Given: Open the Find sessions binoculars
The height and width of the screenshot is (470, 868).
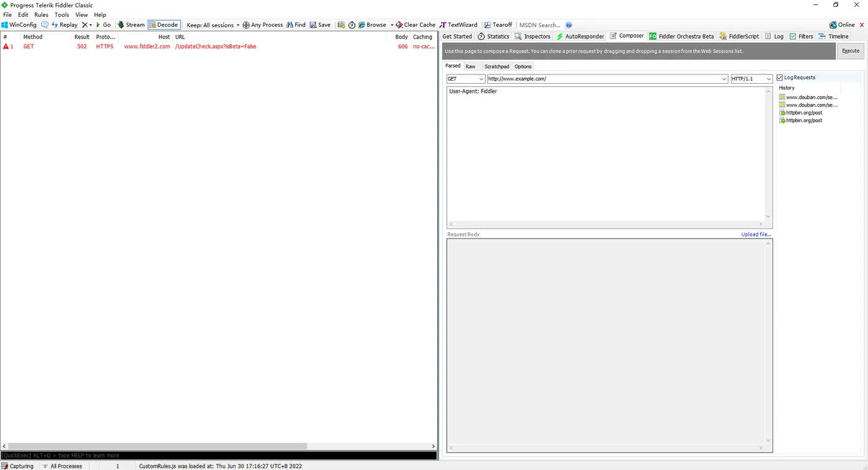Looking at the screenshot, I should (296, 25).
